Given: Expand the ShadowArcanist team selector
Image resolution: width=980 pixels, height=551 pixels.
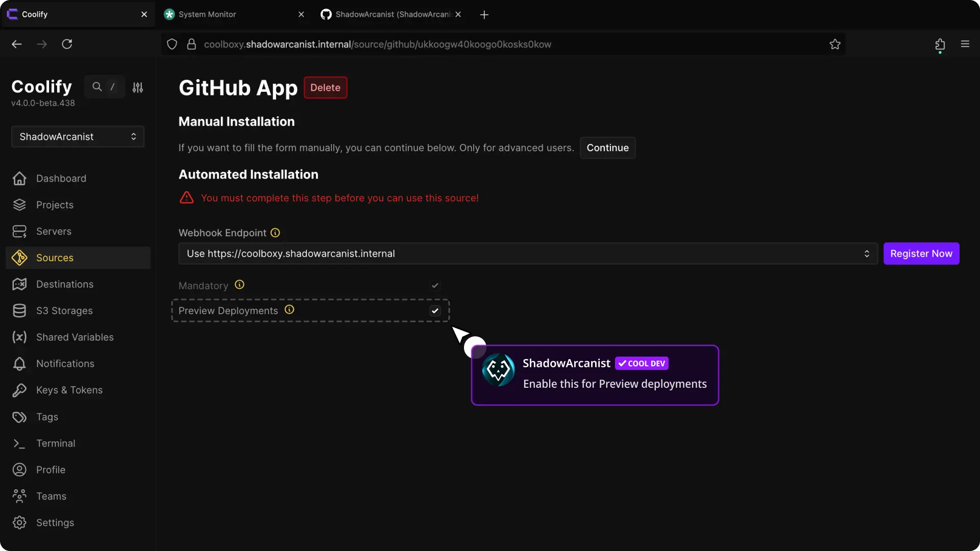Looking at the screenshot, I should (x=78, y=137).
